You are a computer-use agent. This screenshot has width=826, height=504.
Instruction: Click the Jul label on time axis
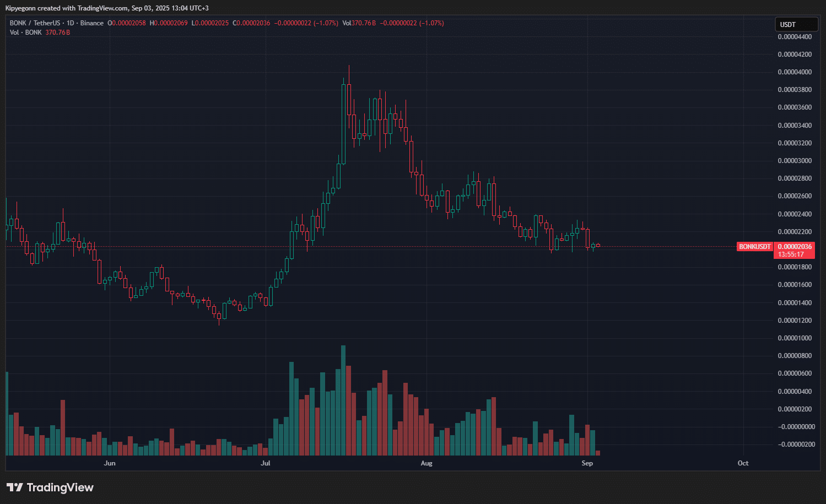click(x=266, y=463)
